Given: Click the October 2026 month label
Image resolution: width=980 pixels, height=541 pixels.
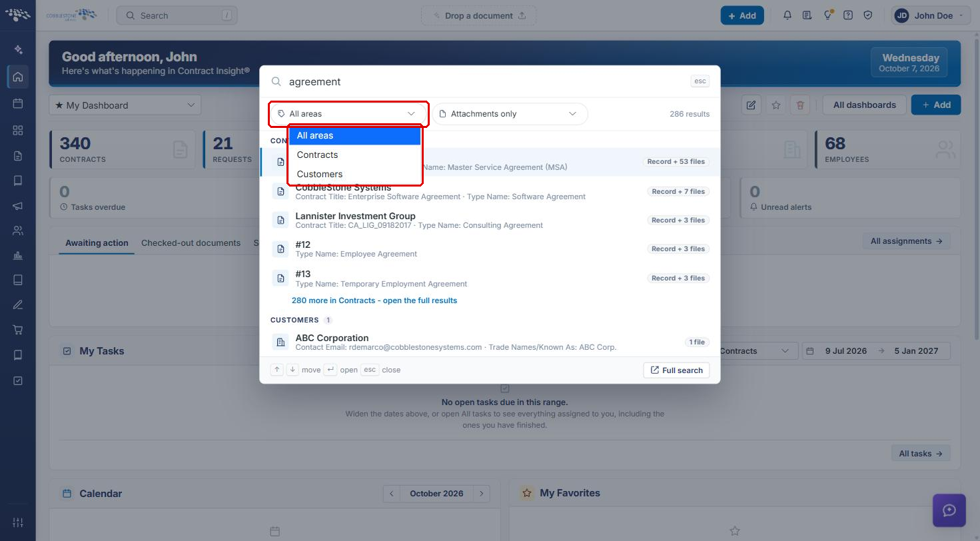Looking at the screenshot, I should pyautogui.click(x=436, y=494).
